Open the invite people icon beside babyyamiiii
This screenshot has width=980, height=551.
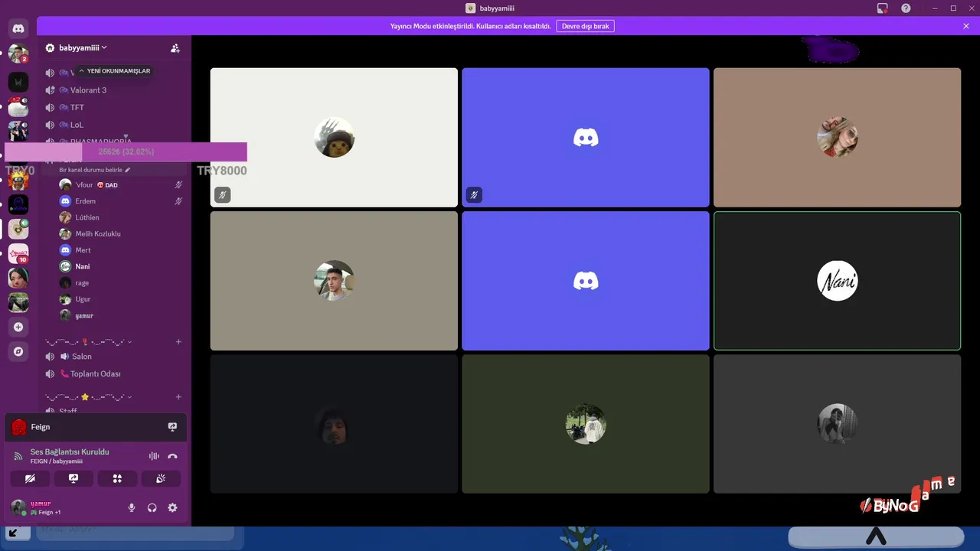(175, 47)
